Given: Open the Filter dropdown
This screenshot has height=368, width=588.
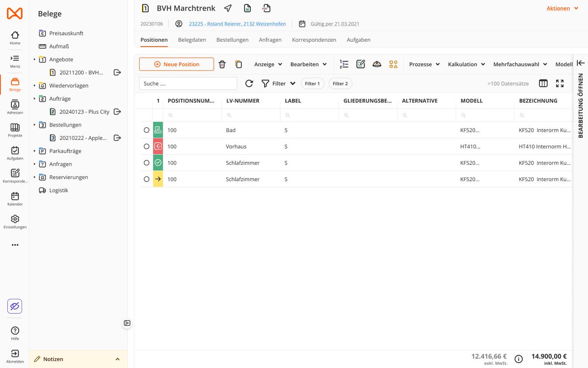Looking at the screenshot, I should [278, 83].
